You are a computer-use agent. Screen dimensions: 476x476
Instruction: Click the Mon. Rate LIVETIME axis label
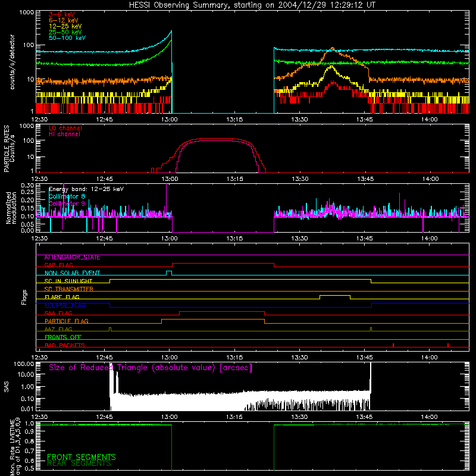point(15,446)
